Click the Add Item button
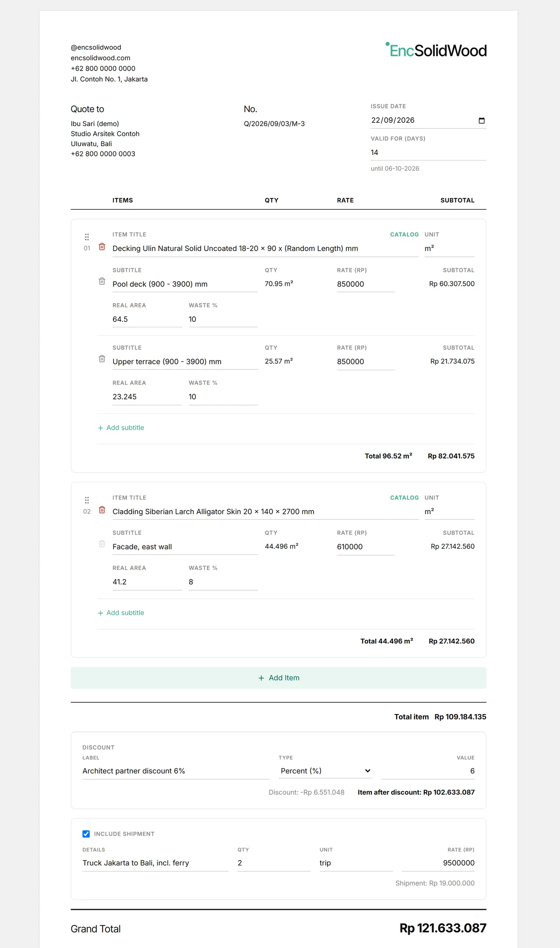 [x=279, y=678]
